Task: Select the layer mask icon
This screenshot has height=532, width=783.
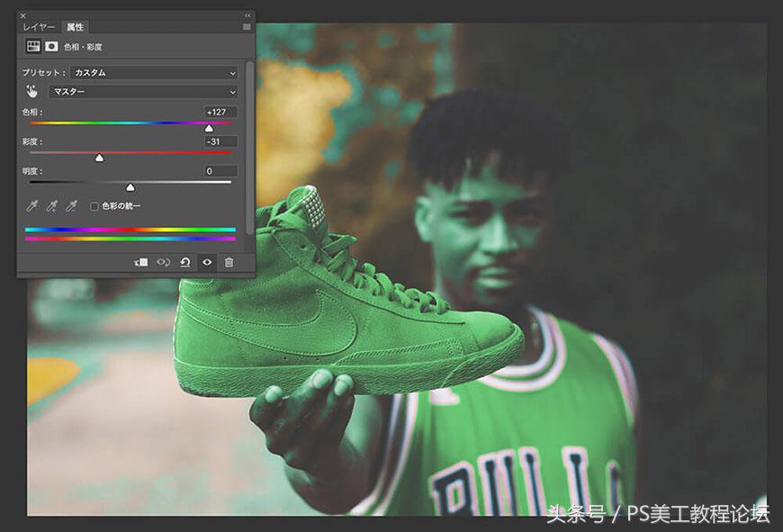Action: click(x=51, y=46)
